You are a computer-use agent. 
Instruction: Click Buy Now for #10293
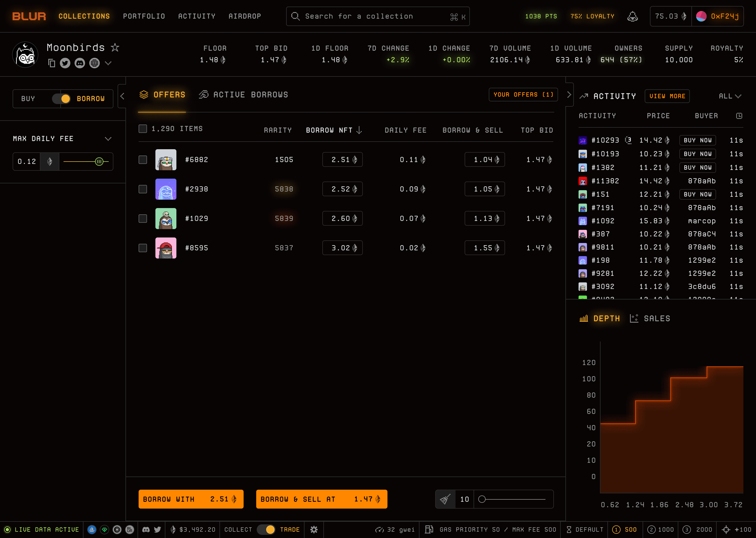698,140
